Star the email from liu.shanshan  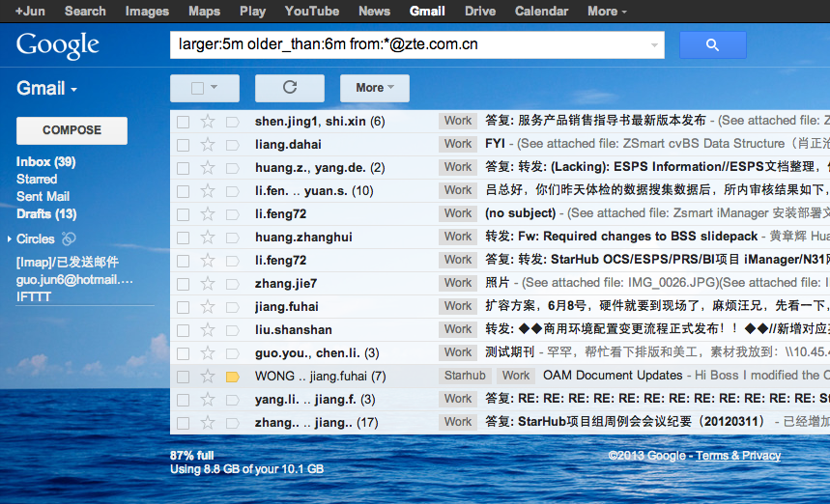pos(207,329)
